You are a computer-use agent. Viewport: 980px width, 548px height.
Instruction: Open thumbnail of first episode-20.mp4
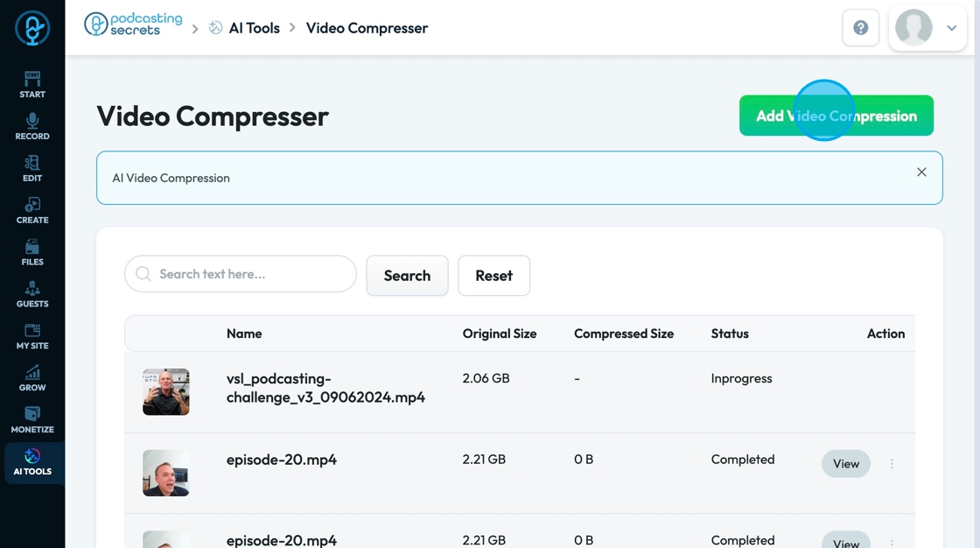(x=165, y=473)
